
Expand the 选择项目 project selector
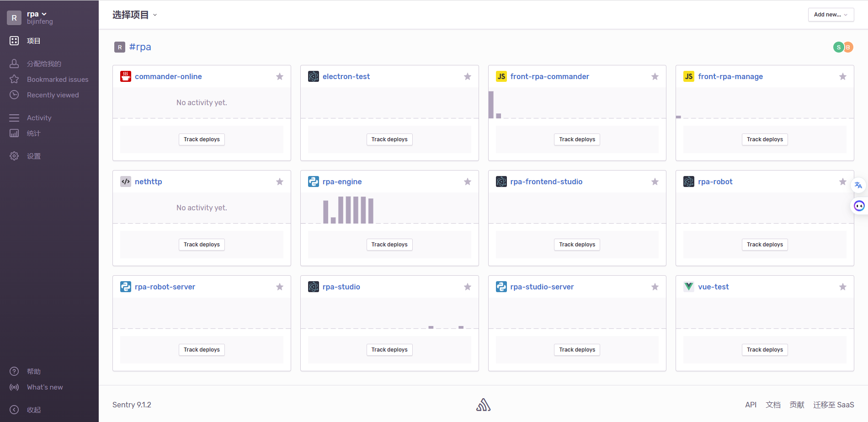coord(135,15)
